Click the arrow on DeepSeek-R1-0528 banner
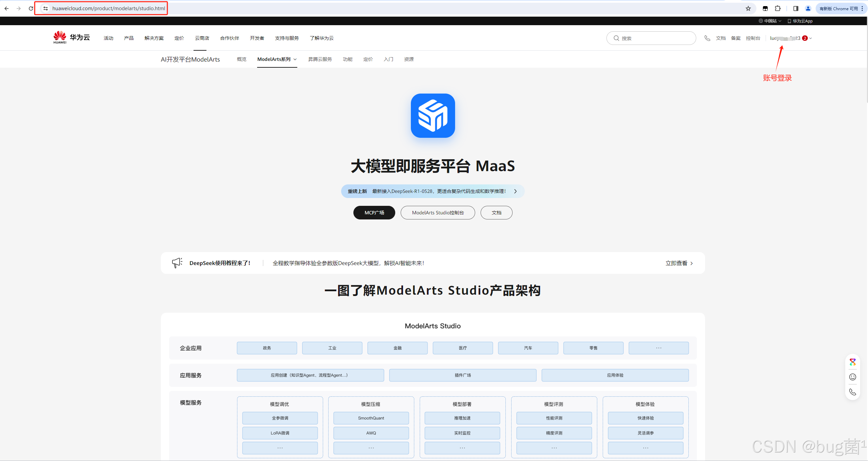Viewport: 868px width, 461px height. [x=515, y=191]
